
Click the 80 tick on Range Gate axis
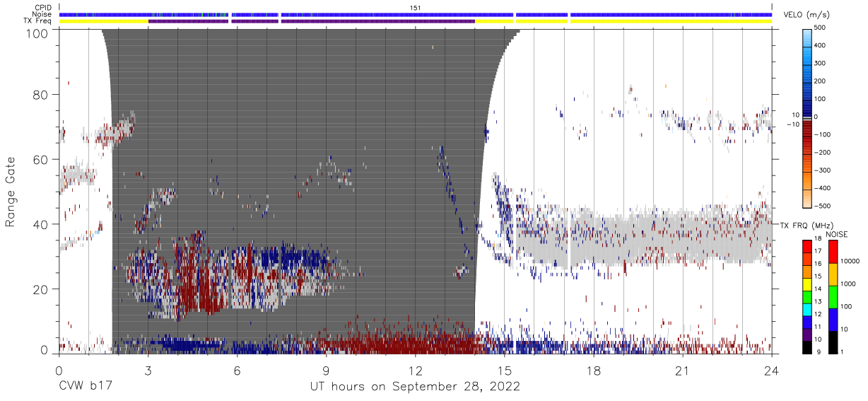point(40,94)
